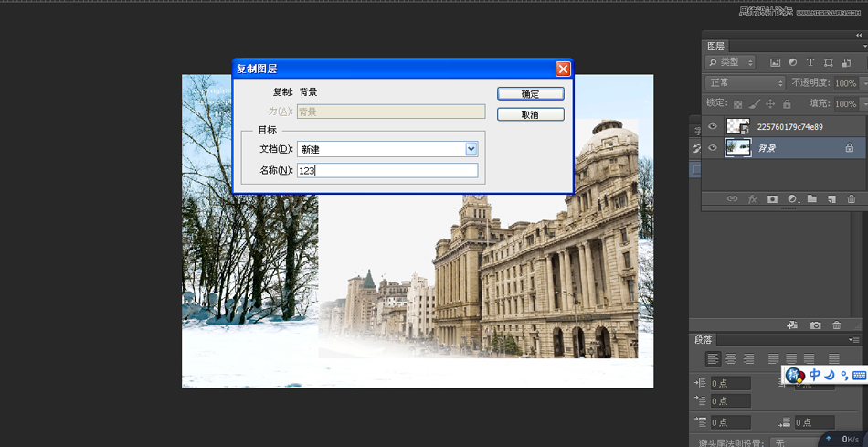Create a new group with folder icon
868x447 pixels.
(x=811, y=198)
